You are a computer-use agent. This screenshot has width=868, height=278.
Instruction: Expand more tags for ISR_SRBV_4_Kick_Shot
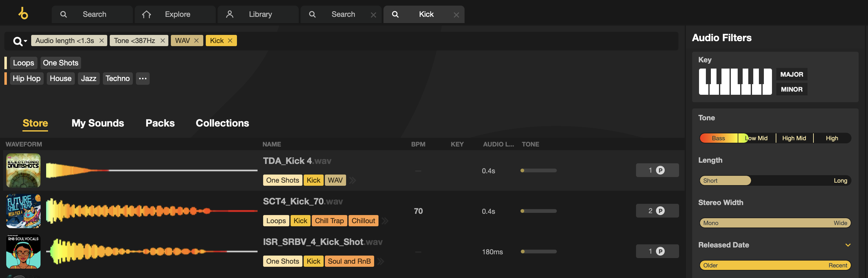381,261
